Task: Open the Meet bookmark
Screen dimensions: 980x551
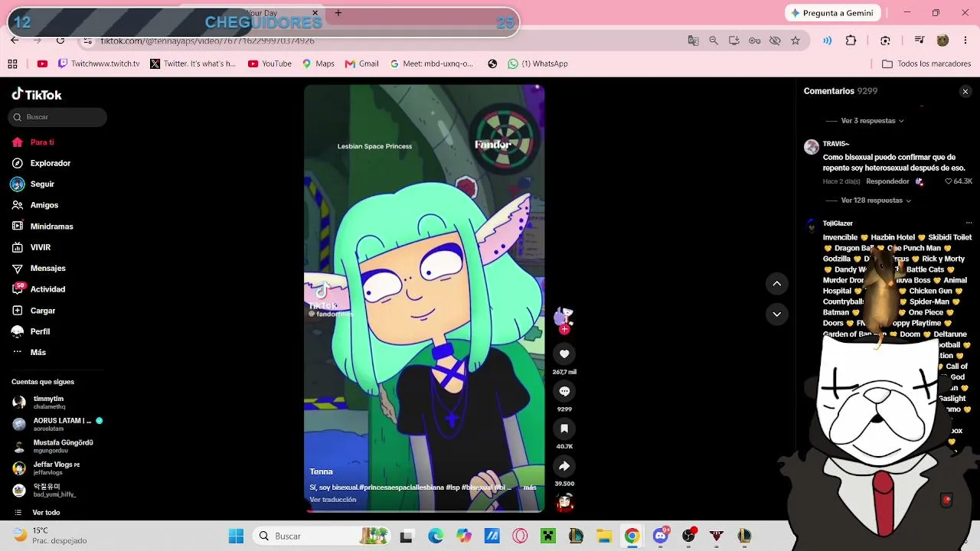Action: (432, 64)
